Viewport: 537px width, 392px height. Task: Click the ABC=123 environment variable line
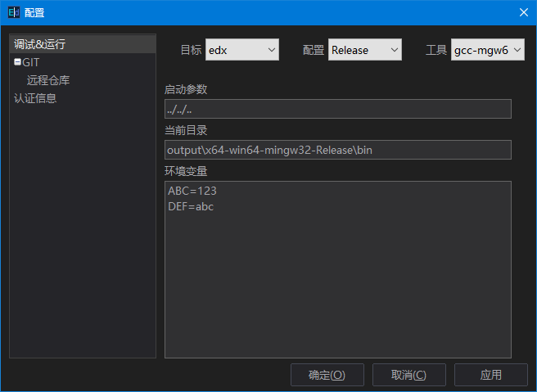pyautogui.click(x=192, y=191)
